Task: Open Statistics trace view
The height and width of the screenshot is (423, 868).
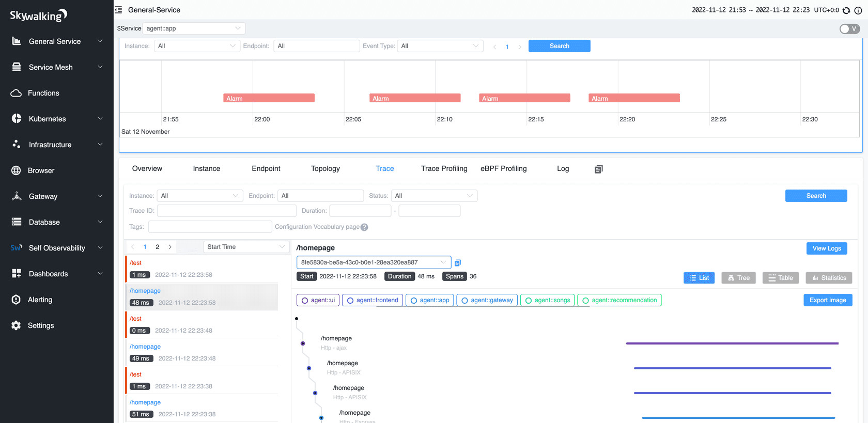Action: pos(829,278)
